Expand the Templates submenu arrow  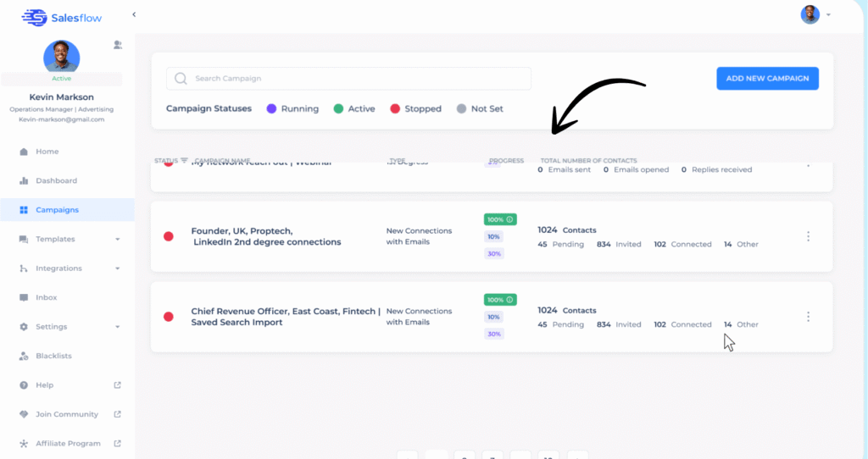pos(117,240)
